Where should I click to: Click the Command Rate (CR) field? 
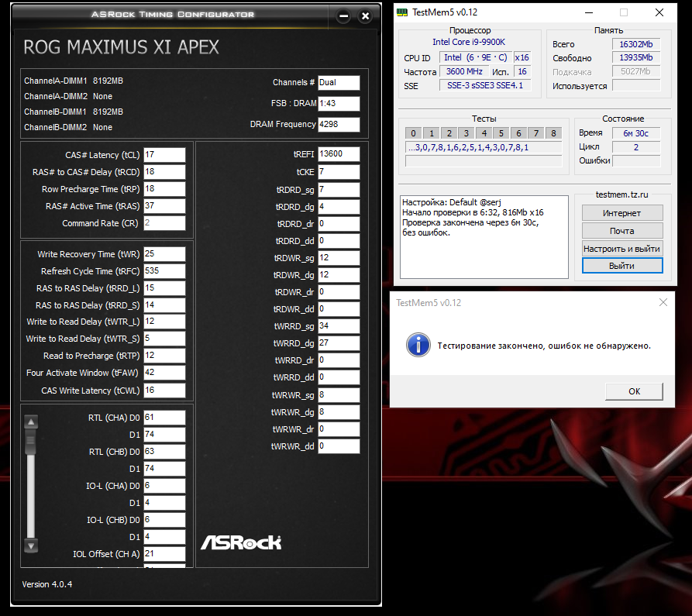pyautogui.click(x=164, y=223)
